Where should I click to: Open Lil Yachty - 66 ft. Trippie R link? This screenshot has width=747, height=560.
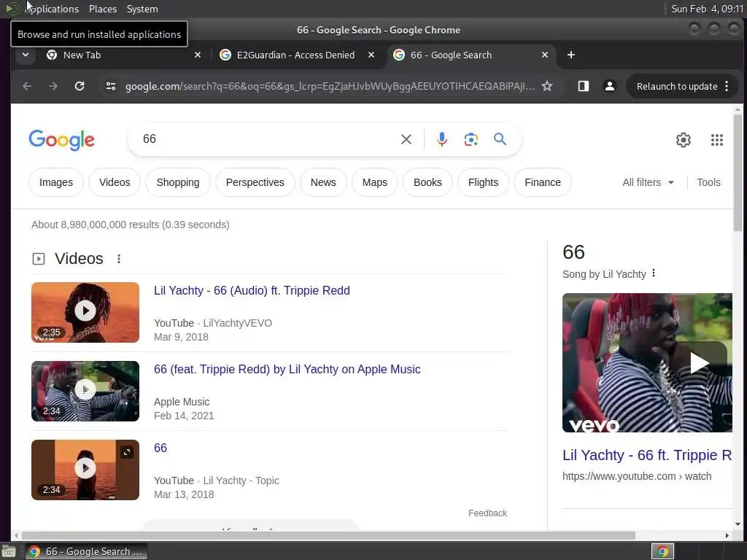tap(647, 455)
